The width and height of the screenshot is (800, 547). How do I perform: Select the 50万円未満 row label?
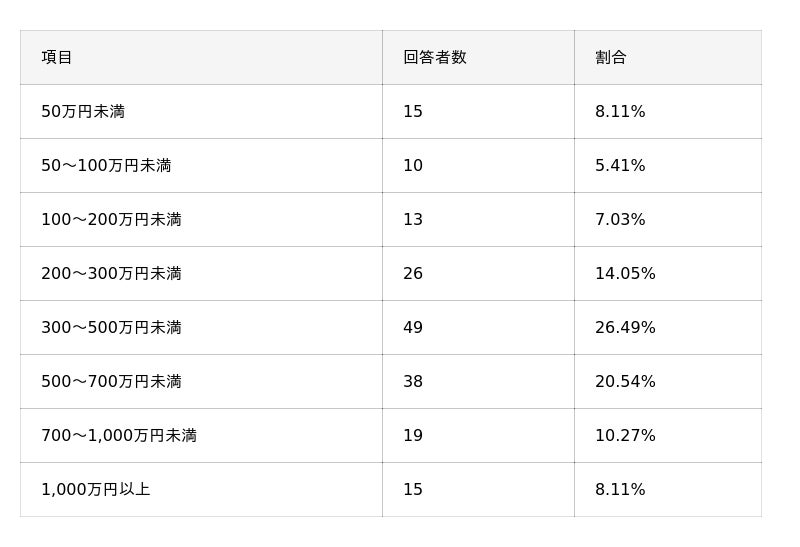[x=83, y=112]
